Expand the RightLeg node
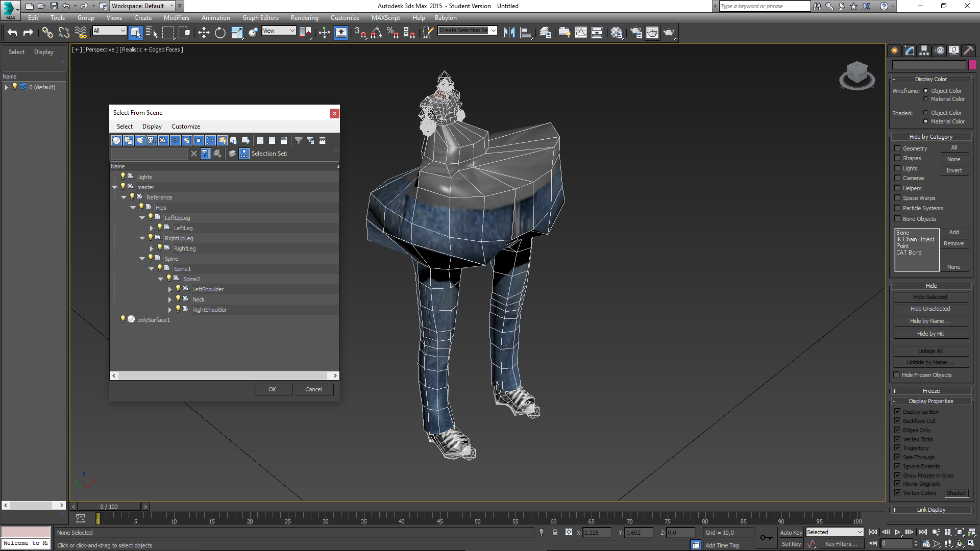This screenshot has height=551, width=980. pyautogui.click(x=152, y=248)
